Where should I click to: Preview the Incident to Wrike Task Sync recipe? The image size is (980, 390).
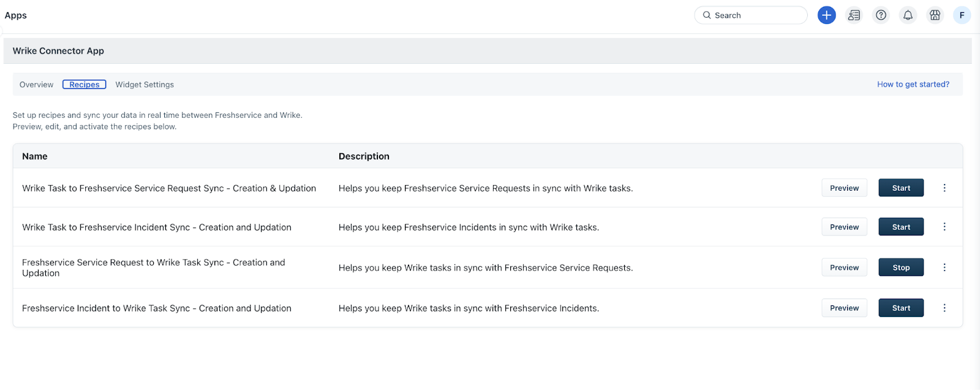click(x=844, y=308)
